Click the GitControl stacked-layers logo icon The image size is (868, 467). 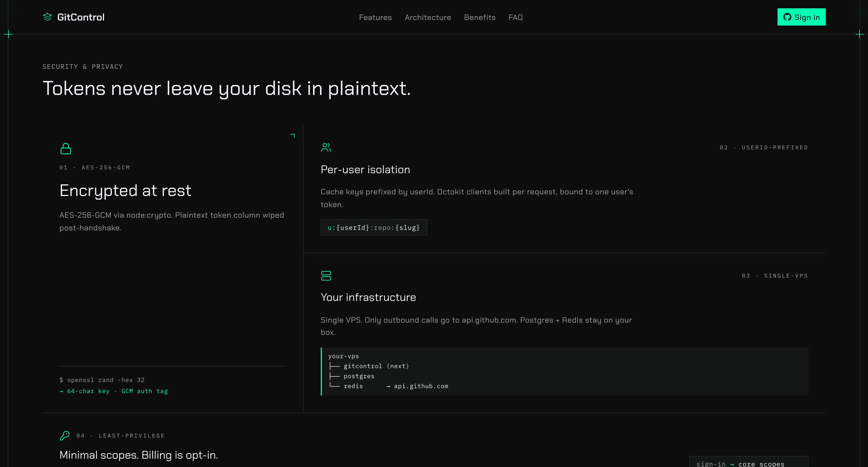click(x=47, y=17)
